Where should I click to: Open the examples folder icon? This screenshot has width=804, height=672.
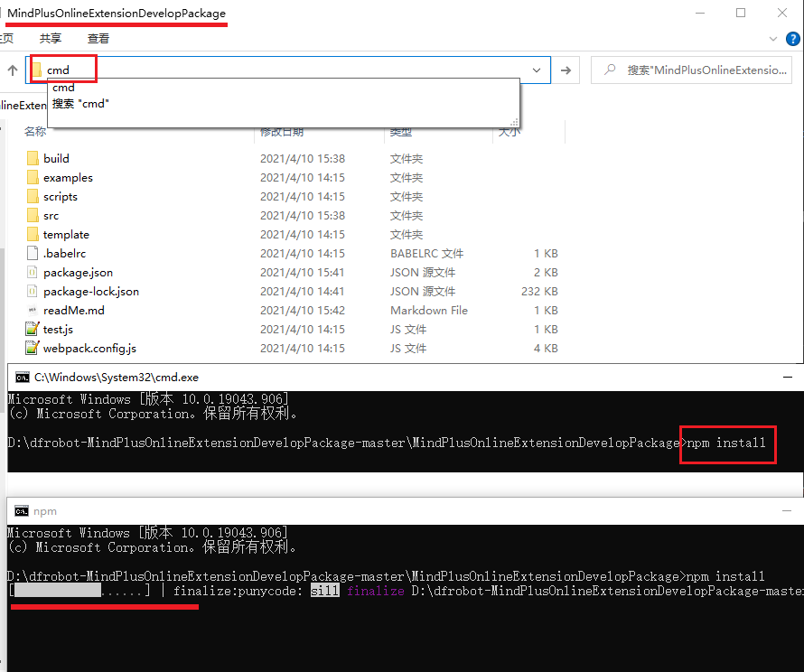(33, 177)
